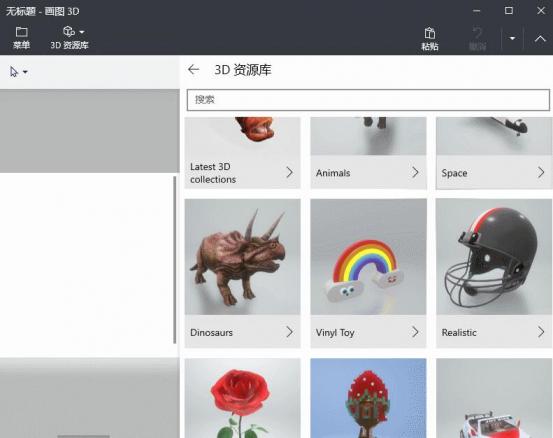553x438 pixels.
Task: Select the red rose thumbnail
Action: (x=243, y=398)
